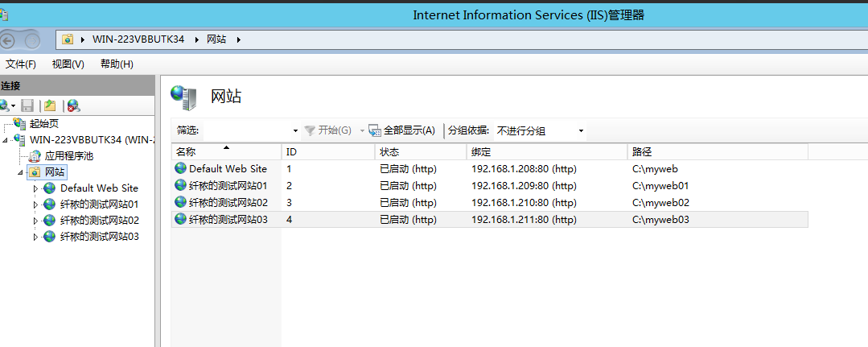Image resolution: width=868 pixels, height=347 pixels.
Task: Click the forward navigation arrow button
Action: 33,40
